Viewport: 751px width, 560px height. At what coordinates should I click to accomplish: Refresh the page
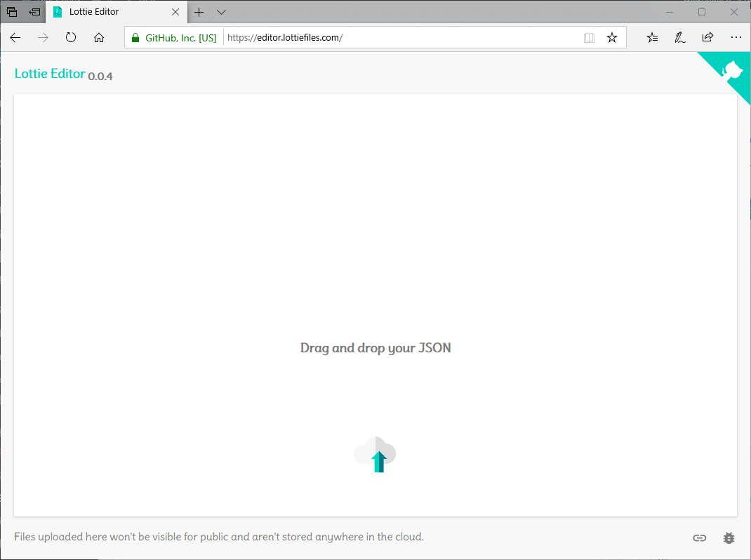pyautogui.click(x=71, y=38)
